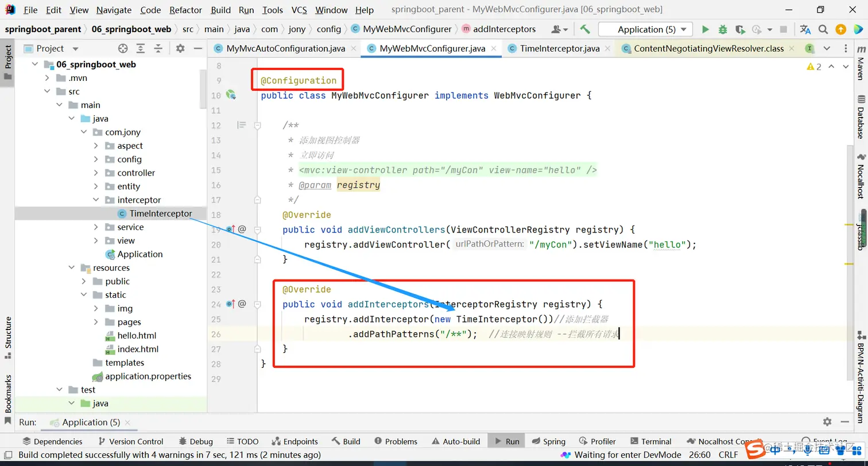The height and width of the screenshot is (466, 868).
Task: Open Search Everywhere magnifier icon
Action: tap(823, 29)
